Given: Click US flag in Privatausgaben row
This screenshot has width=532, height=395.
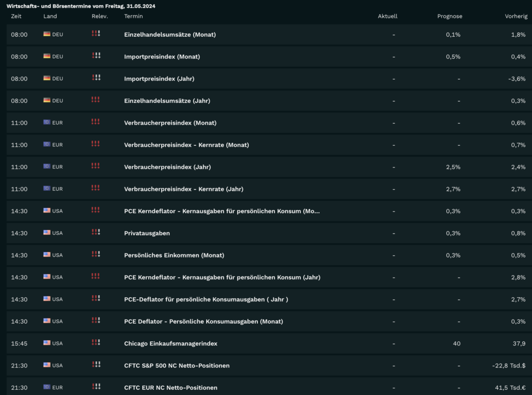Looking at the screenshot, I should (47, 233).
